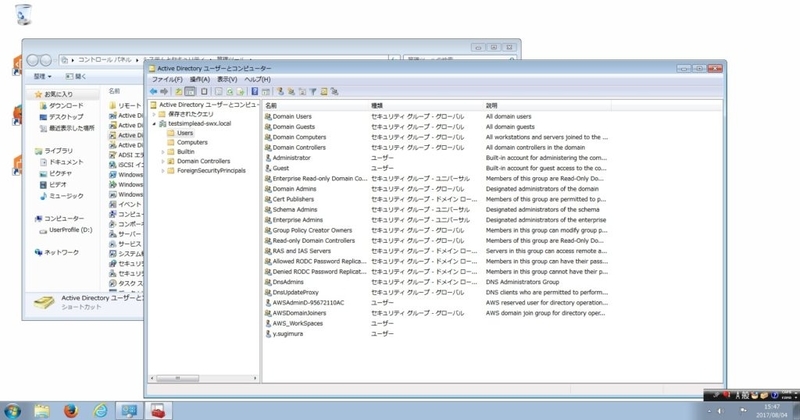Sort the list by the 種類 column
800x420 pixels.
[426, 106]
